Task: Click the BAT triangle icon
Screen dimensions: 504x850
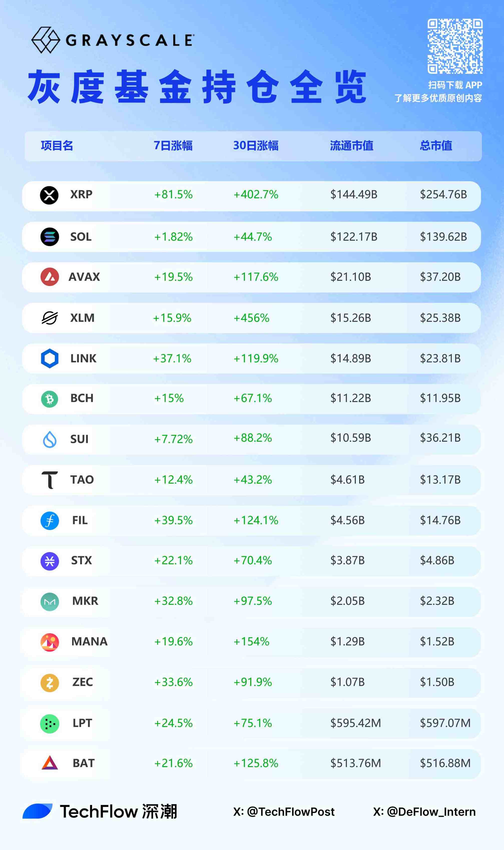Action: click(50, 763)
